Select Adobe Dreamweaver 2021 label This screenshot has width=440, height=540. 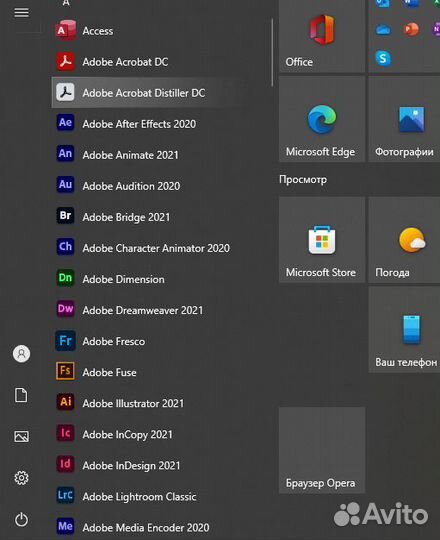(x=143, y=310)
